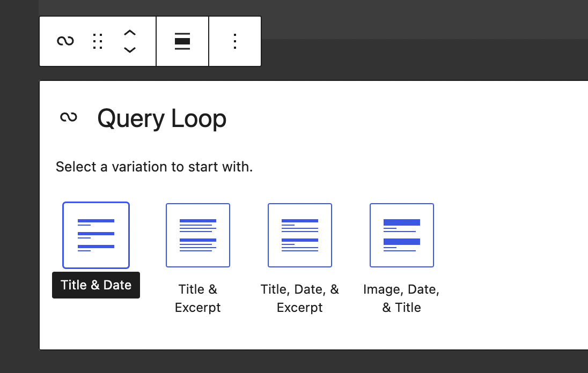Click the Image, Date, & Title label
588x373 pixels.
tap(401, 298)
